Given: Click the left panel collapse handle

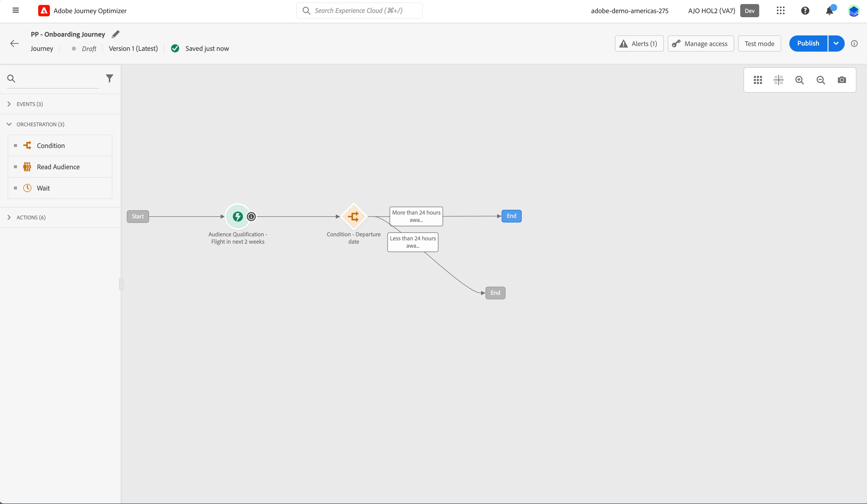Looking at the screenshot, I should tap(121, 284).
